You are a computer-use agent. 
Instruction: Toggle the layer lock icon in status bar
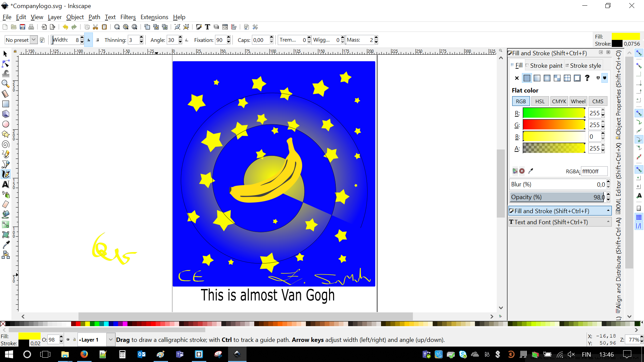pos(74,340)
